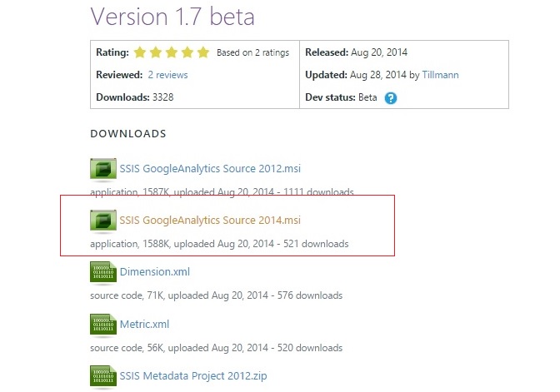Click the SSIS GoogleAnalytics Source 2012.msi package icon
Screen dimensions: 560x392
pos(103,168)
